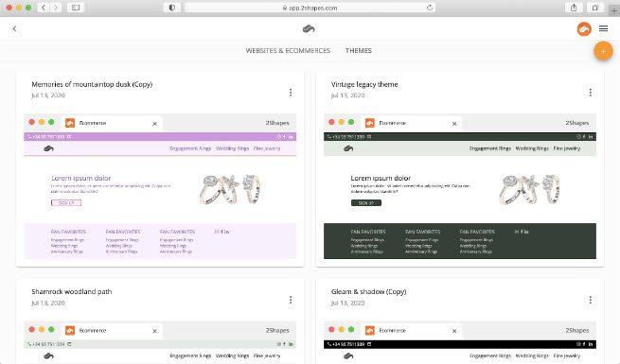This screenshot has width=620, height=364.
Task: Click the Gleam & shadow (Copy) title
Action: [368, 292]
